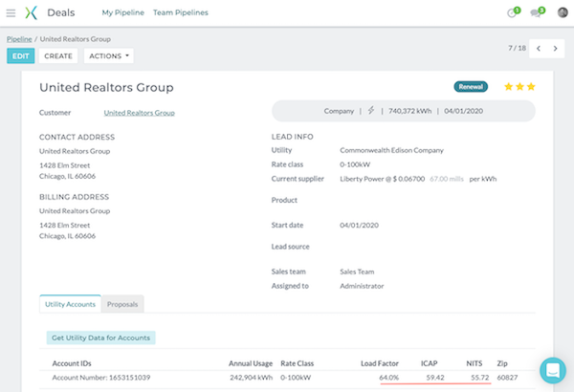574x392 pixels.
Task: Click the NITS column header
Action: pos(475,363)
